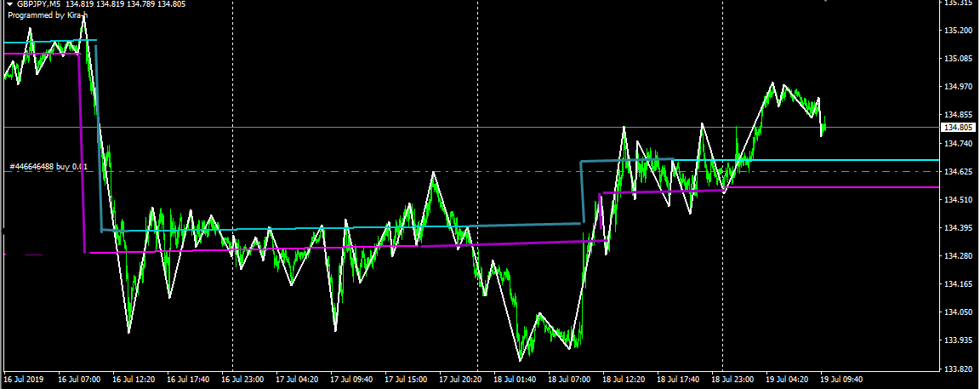Select the #446646488 buy 0.01 order label
This screenshot has height=389, width=980.
[48, 166]
